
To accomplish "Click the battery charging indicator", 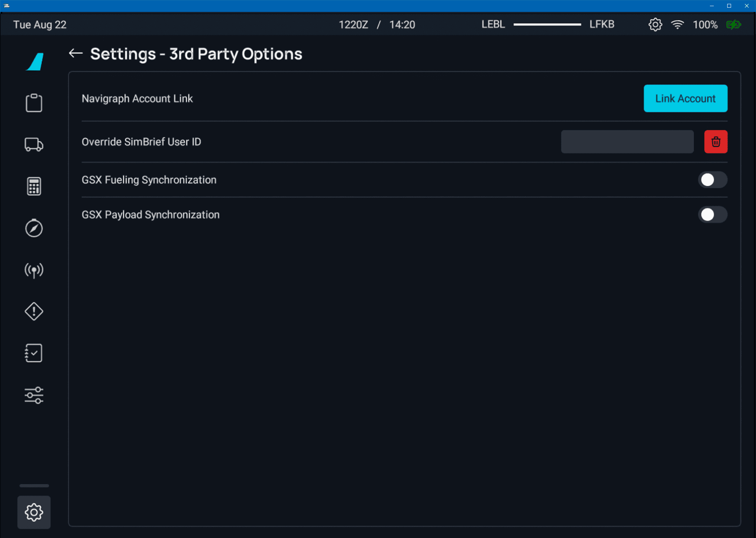I will [733, 25].
